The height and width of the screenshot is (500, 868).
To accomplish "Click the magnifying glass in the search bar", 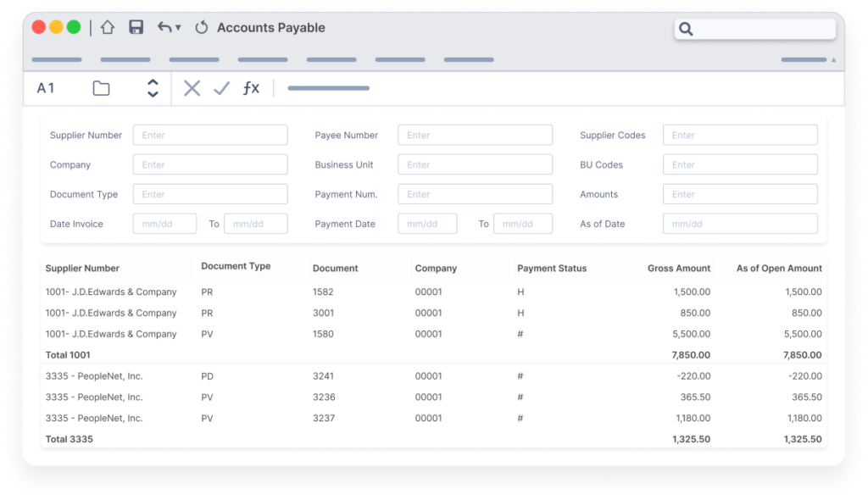I will (x=687, y=28).
